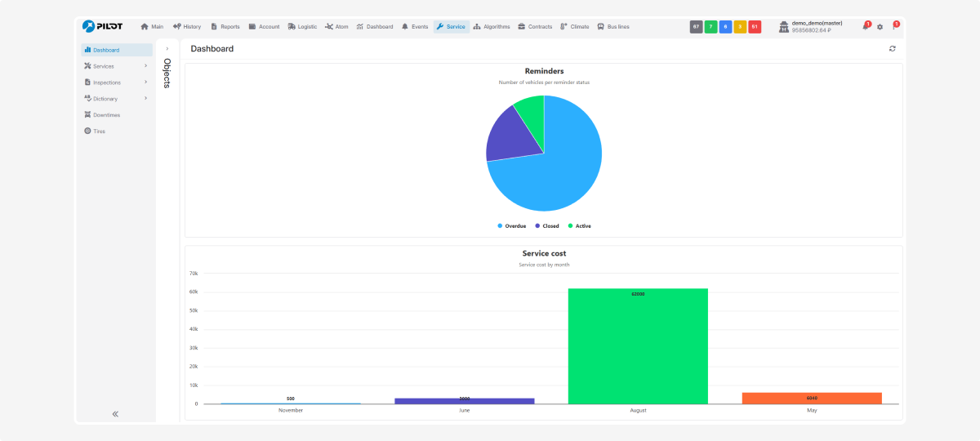This screenshot has height=441, width=980.
Task: Toggle the Overdue legend item in the Reminders chart
Action: pyautogui.click(x=511, y=225)
